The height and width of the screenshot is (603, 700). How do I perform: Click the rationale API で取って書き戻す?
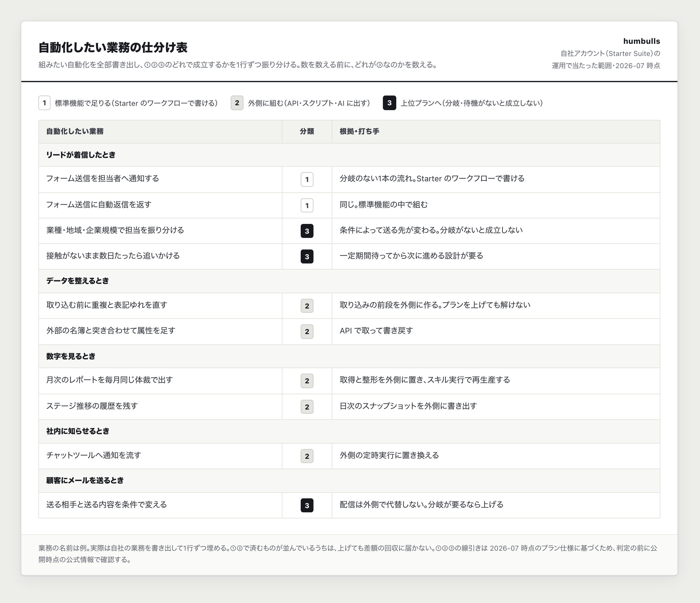pos(376,330)
